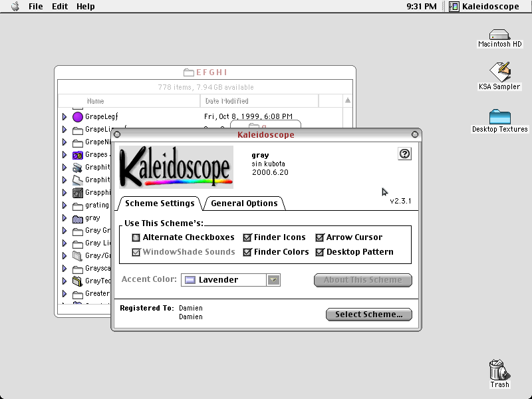Open the Apple menu
Viewport: 532px width, 399px height.
(15, 6)
